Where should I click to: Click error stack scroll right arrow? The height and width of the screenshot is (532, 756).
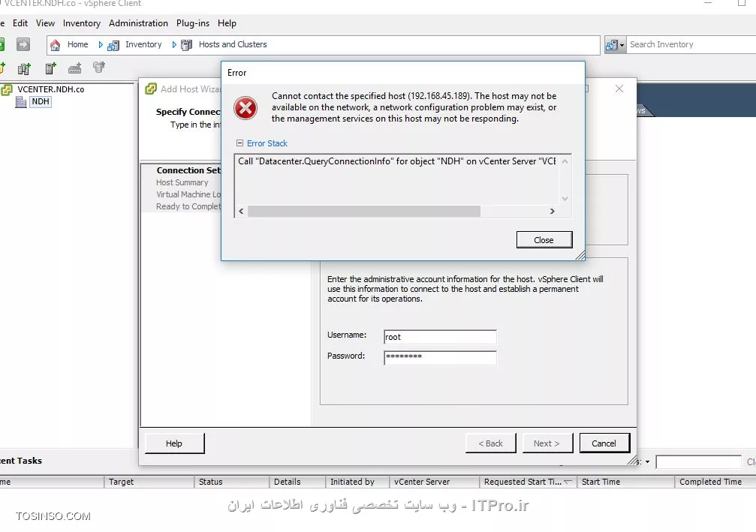(553, 211)
